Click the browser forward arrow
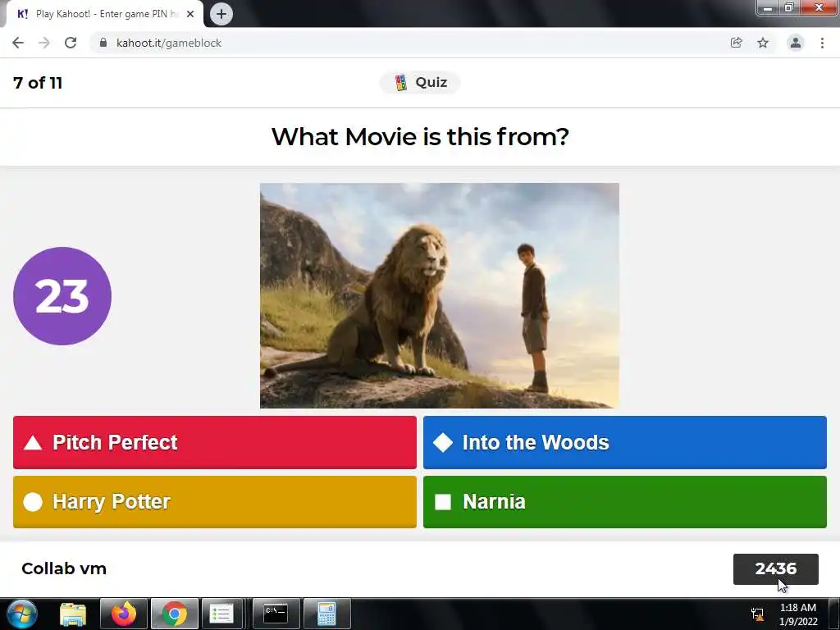This screenshot has height=630, width=840. [44, 43]
